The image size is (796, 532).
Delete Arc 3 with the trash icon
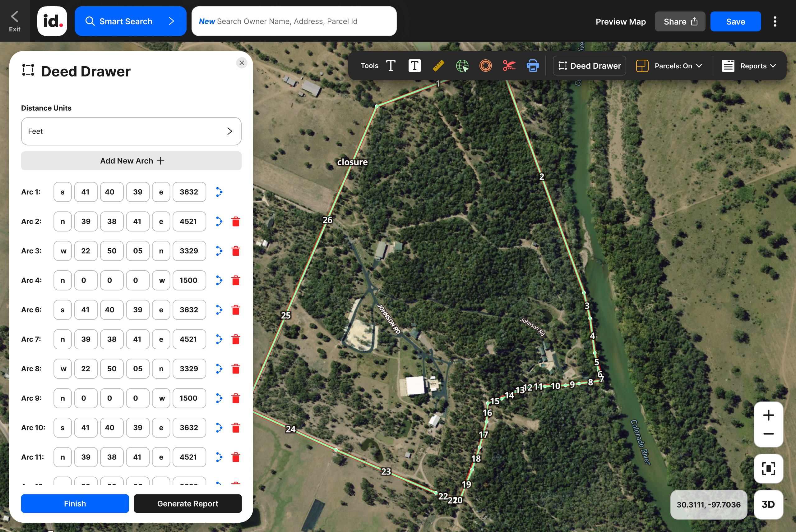(x=236, y=251)
